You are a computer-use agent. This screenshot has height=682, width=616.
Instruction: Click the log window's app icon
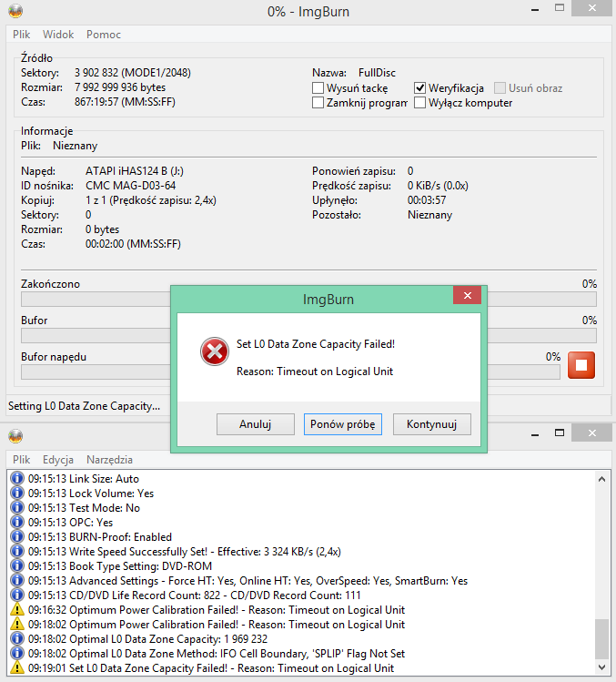[15, 435]
